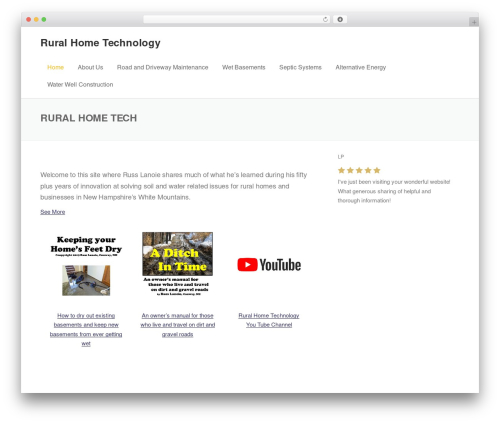Follow the owner's manual for dirt roads link
500x423 pixels.
coord(178,325)
